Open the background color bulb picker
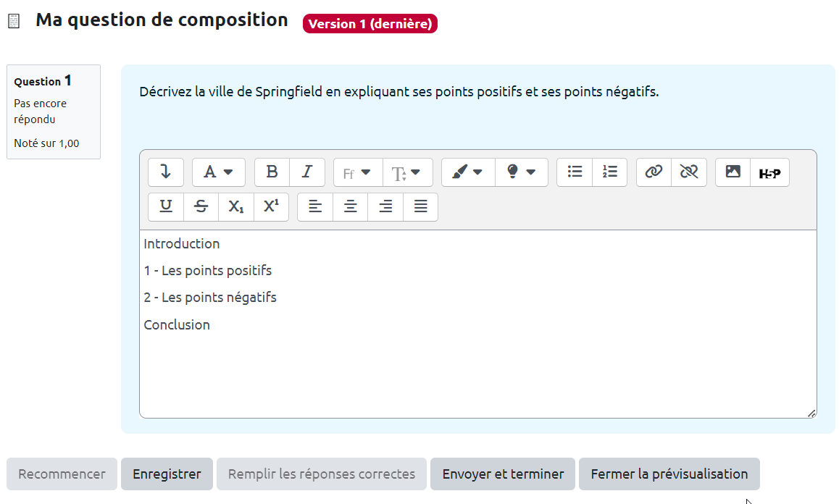839x504 pixels. [x=521, y=172]
